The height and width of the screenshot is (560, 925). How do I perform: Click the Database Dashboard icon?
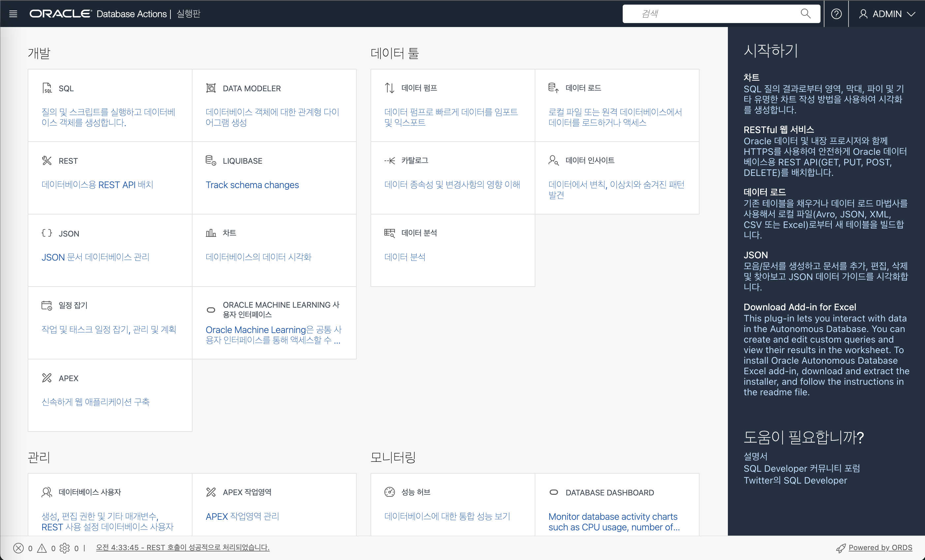pyautogui.click(x=554, y=492)
